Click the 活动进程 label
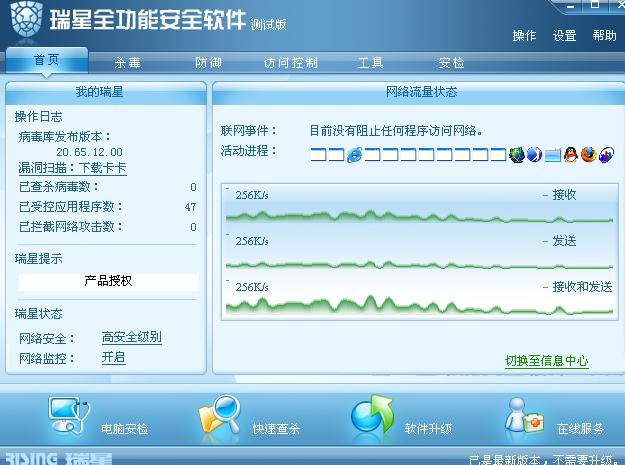 coord(249,151)
